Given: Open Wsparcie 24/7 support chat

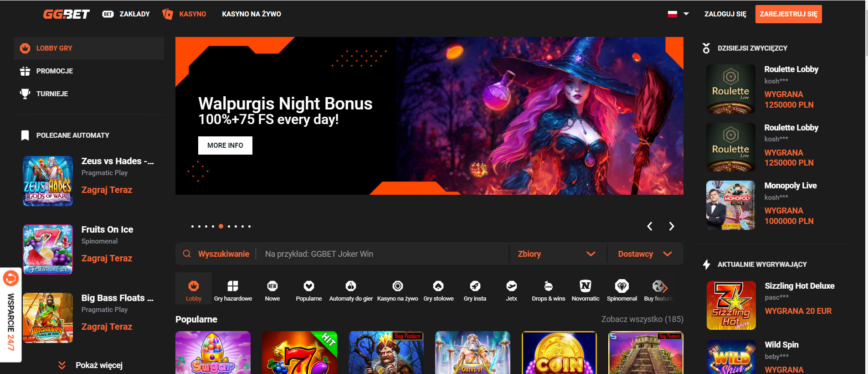Looking at the screenshot, I should (10, 315).
